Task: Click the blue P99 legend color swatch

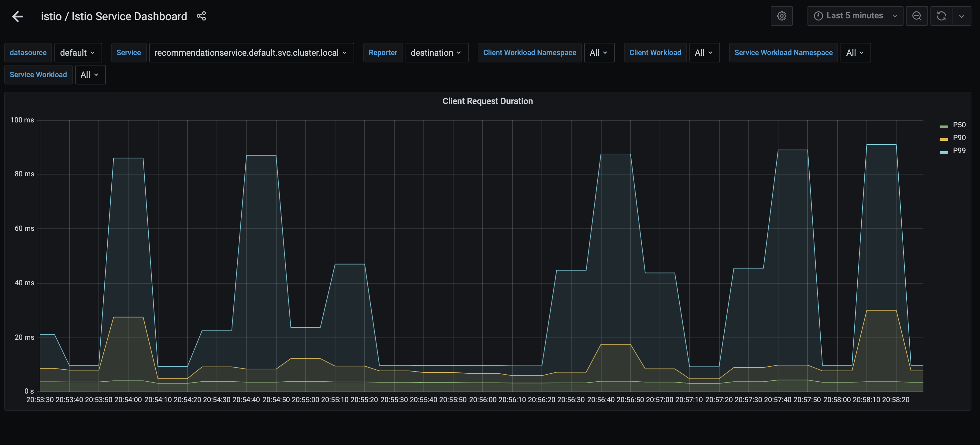Action: pos(944,152)
